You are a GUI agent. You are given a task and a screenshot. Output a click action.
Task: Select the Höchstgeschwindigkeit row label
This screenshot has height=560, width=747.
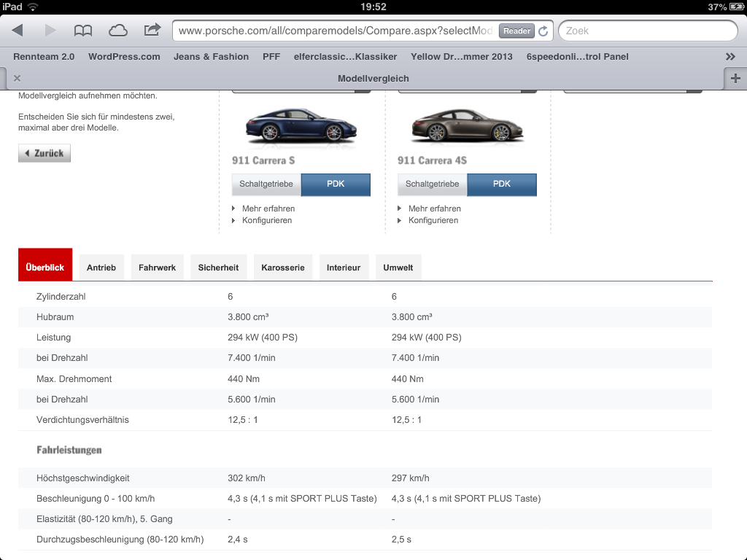point(83,478)
